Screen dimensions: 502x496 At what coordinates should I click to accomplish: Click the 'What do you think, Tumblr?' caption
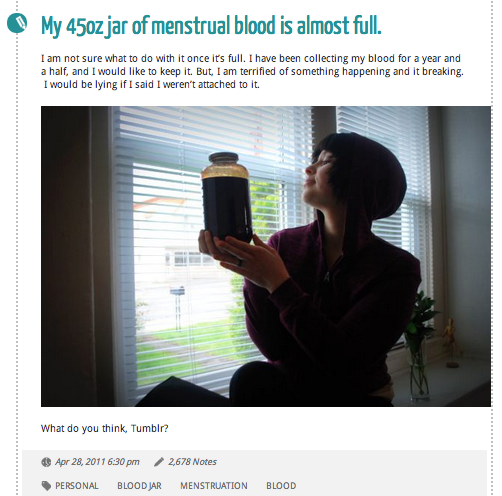click(105, 428)
